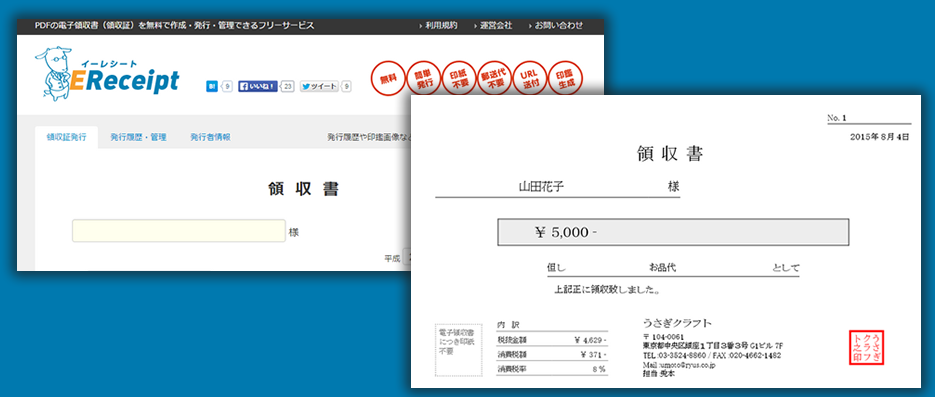Click the 上記正に領収致しました。 line

(x=607, y=290)
